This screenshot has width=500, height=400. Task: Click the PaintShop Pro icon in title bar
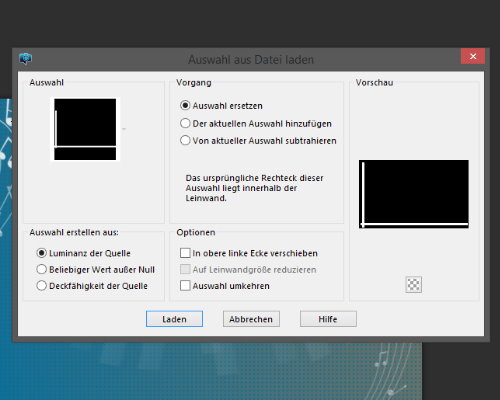(26, 59)
